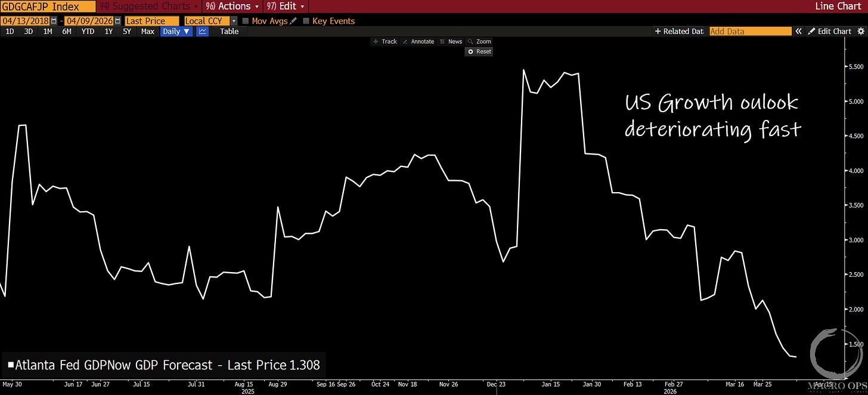Click the Aug 29 x-axis date label

277,384
